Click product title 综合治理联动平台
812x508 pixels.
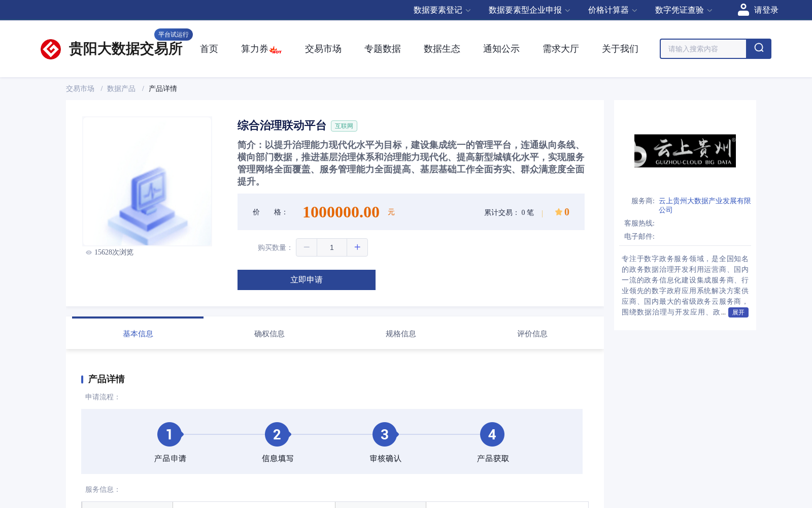[x=282, y=125]
